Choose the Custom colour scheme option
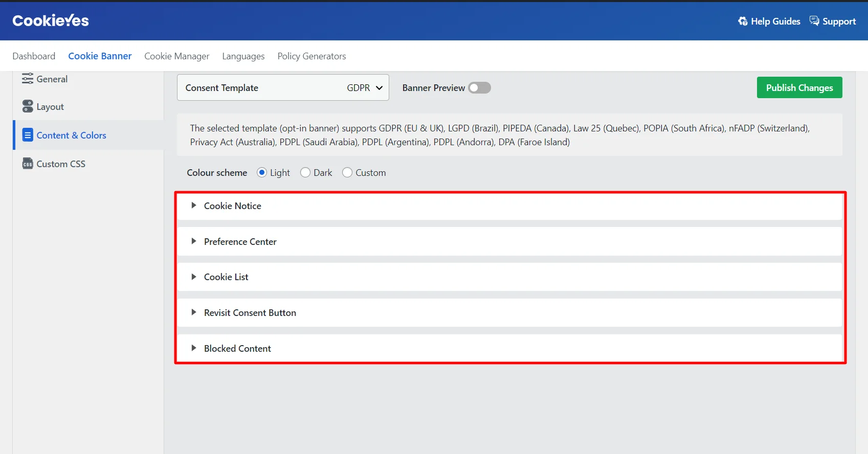Image resolution: width=868 pixels, height=454 pixels. [347, 173]
